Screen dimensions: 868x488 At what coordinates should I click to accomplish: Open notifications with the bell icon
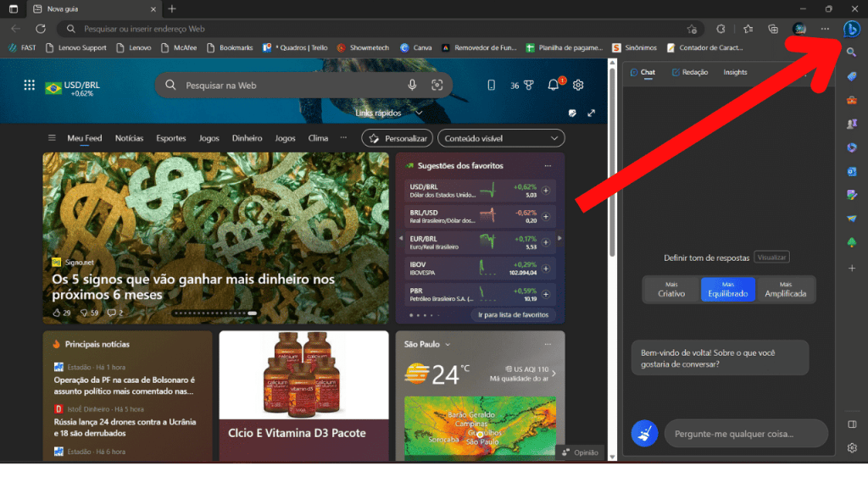click(552, 85)
